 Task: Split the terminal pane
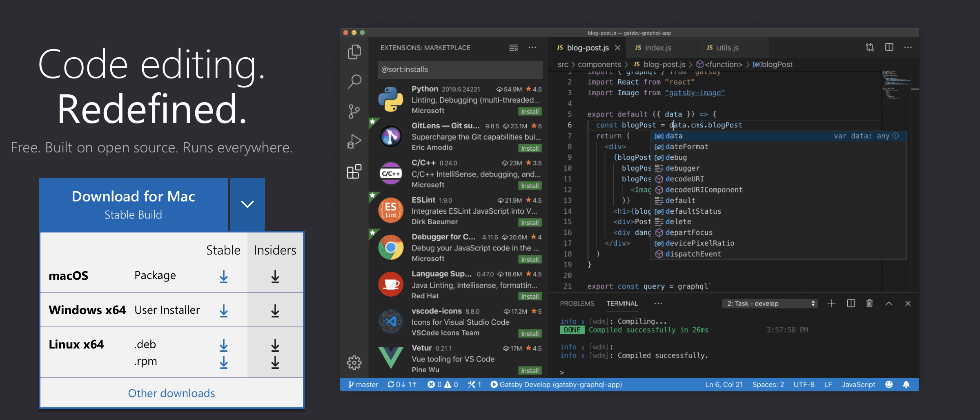(x=851, y=303)
